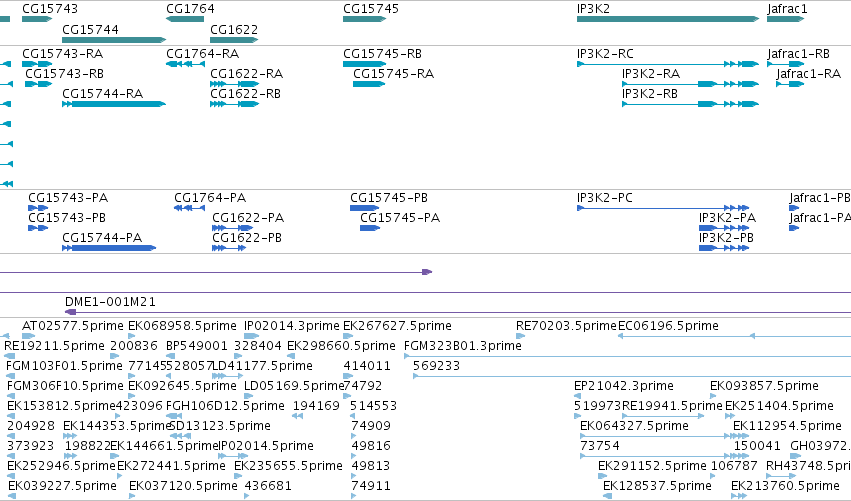Click protein label CG1622-PB
This screenshot has height=501, width=851.
tap(247, 238)
